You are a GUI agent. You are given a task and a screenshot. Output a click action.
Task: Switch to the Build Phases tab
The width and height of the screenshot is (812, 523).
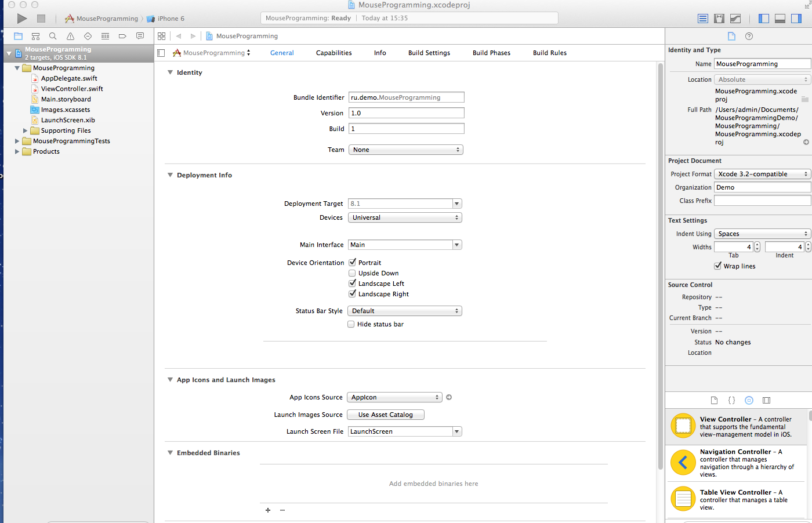click(x=491, y=53)
